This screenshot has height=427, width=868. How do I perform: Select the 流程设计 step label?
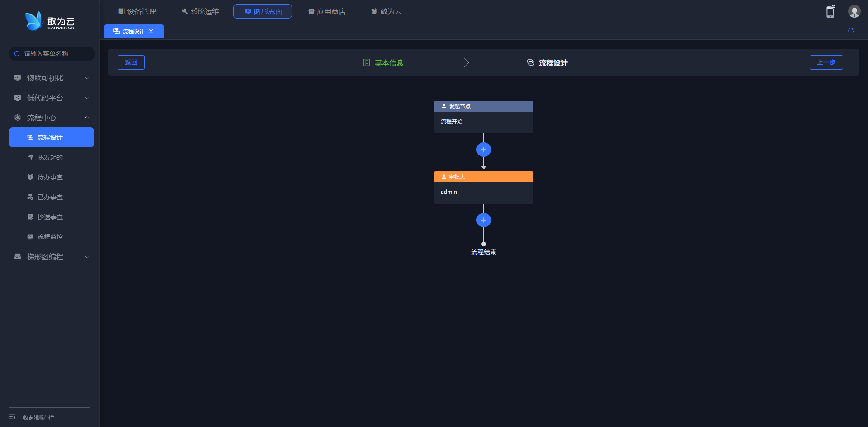(553, 63)
